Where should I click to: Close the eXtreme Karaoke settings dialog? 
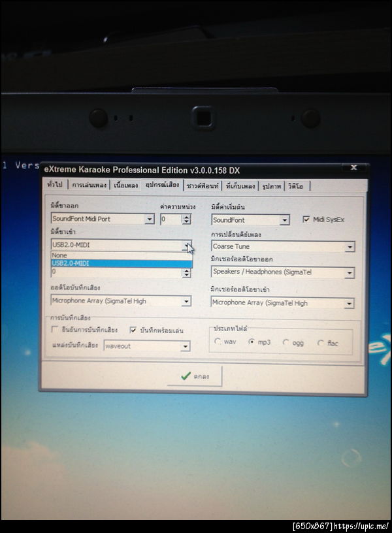pyautogui.click(x=353, y=167)
